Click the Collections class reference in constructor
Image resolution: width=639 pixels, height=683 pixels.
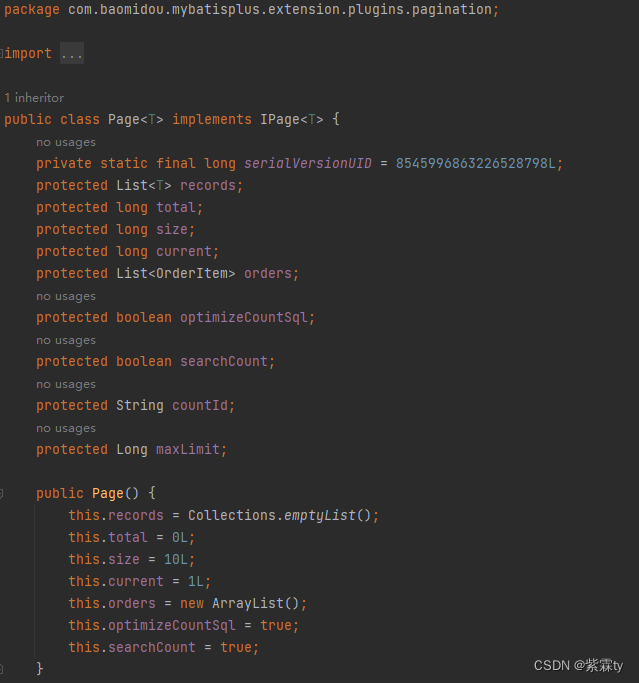[232, 516]
